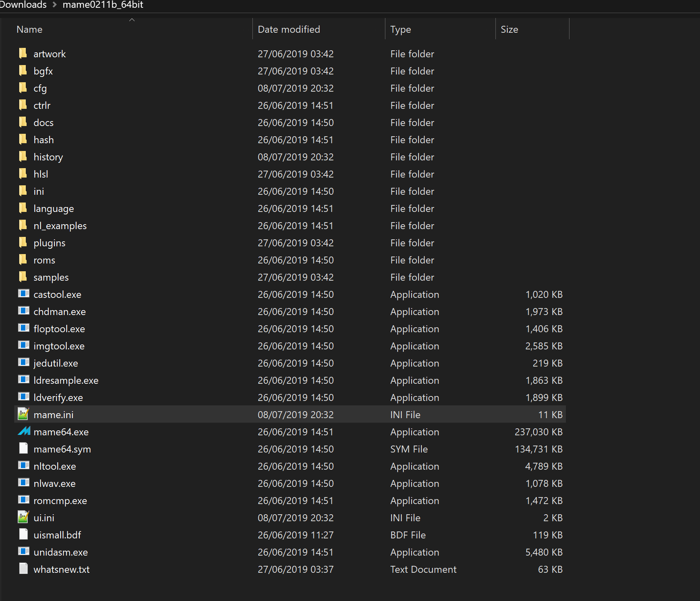The width and height of the screenshot is (700, 601).
Task: Sort files by the Type column header
Action: [x=401, y=29]
